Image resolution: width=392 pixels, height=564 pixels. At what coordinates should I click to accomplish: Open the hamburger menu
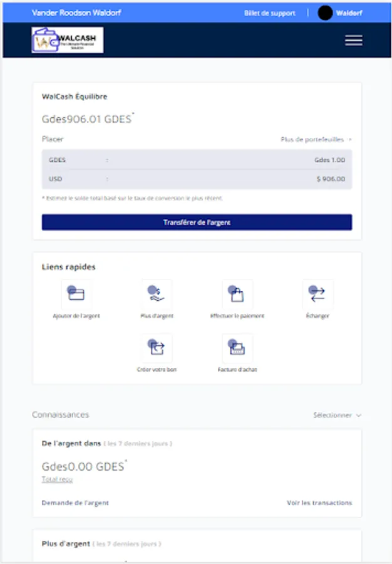pyautogui.click(x=353, y=40)
